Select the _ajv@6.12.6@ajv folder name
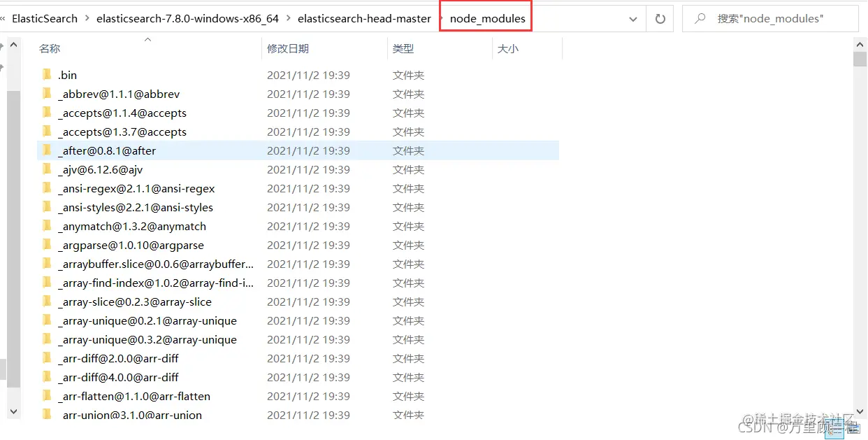Viewport: 868px width, 440px height. pos(101,169)
